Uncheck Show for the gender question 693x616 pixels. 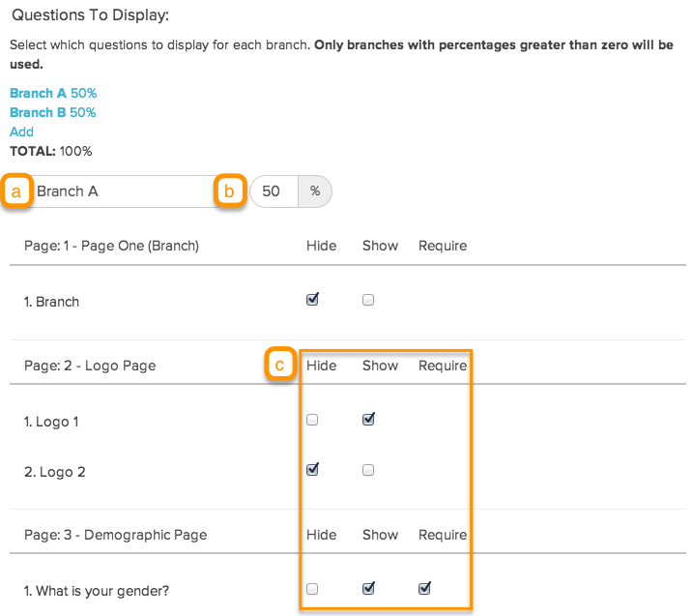[368, 588]
